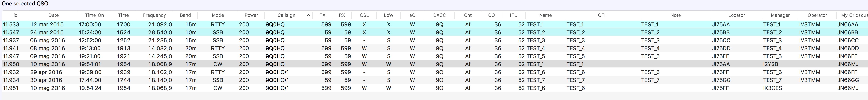Click frequency value 18.102,0
The width and height of the screenshot is (868, 100).
[x=160, y=72]
